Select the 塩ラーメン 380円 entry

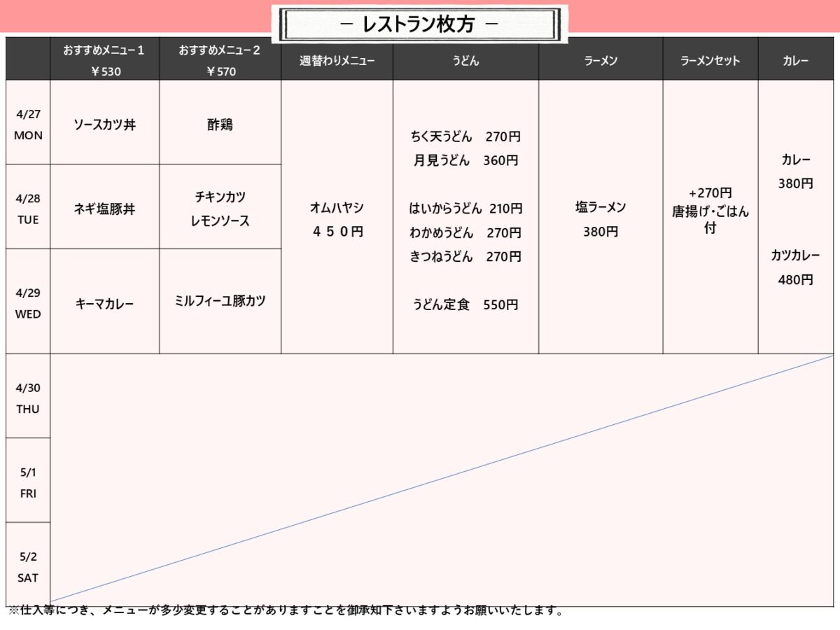pyautogui.click(x=600, y=219)
